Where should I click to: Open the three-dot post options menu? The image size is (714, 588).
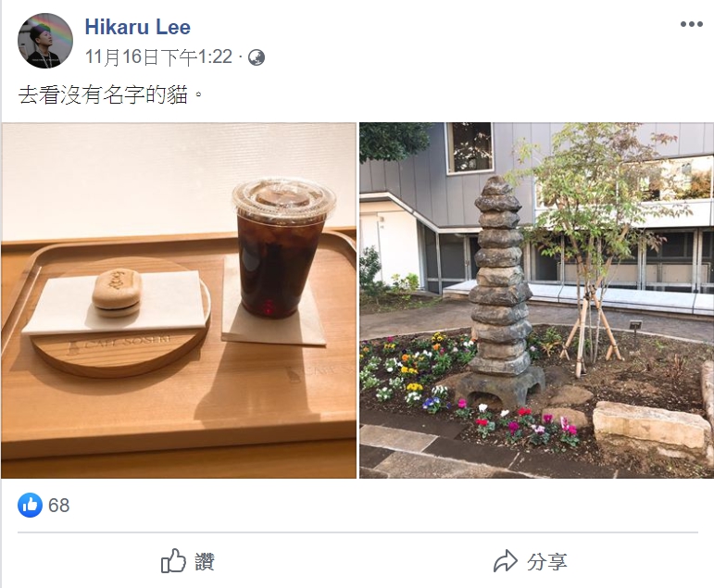pos(691,24)
